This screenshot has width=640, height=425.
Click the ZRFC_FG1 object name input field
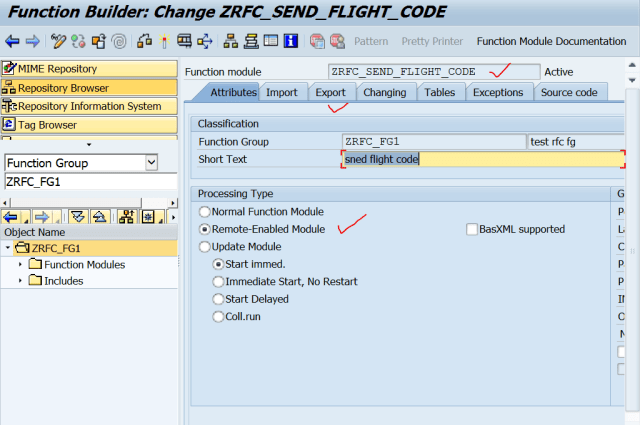pos(91,181)
